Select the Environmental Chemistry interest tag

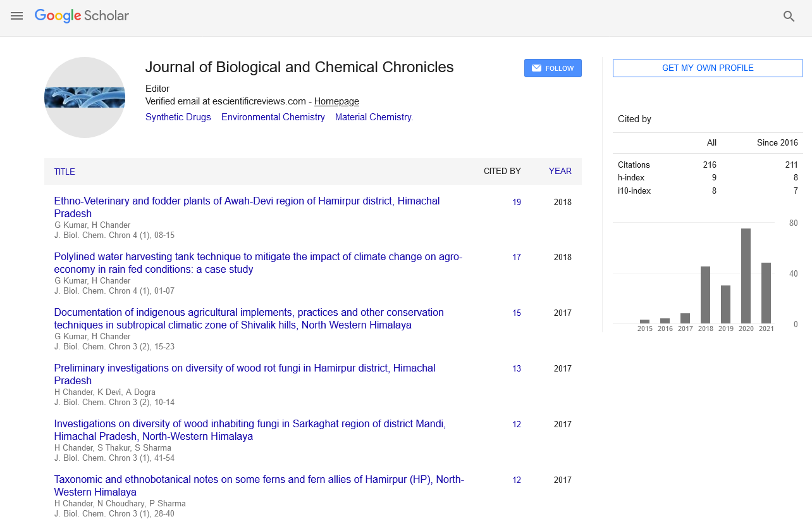click(x=273, y=117)
